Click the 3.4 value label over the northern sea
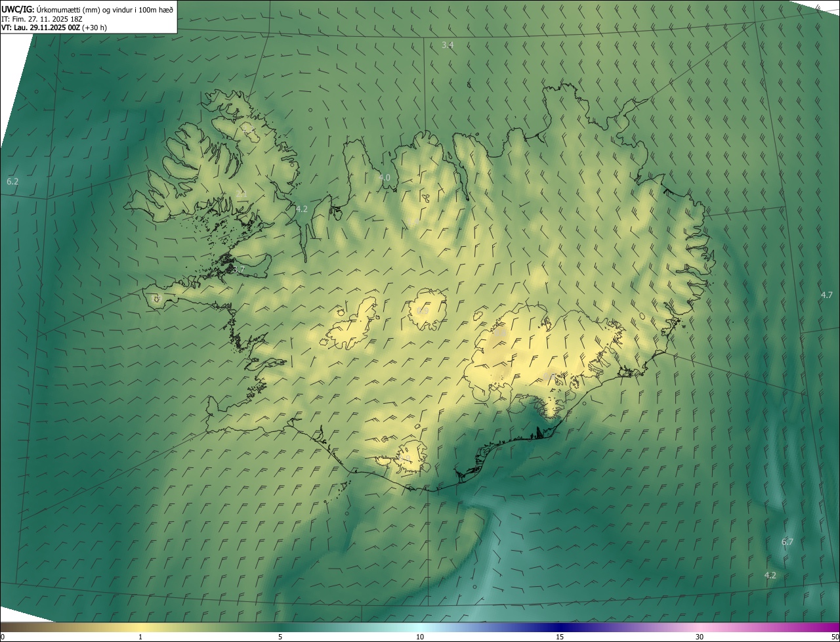The height and width of the screenshot is (642, 840). click(448, 45)
